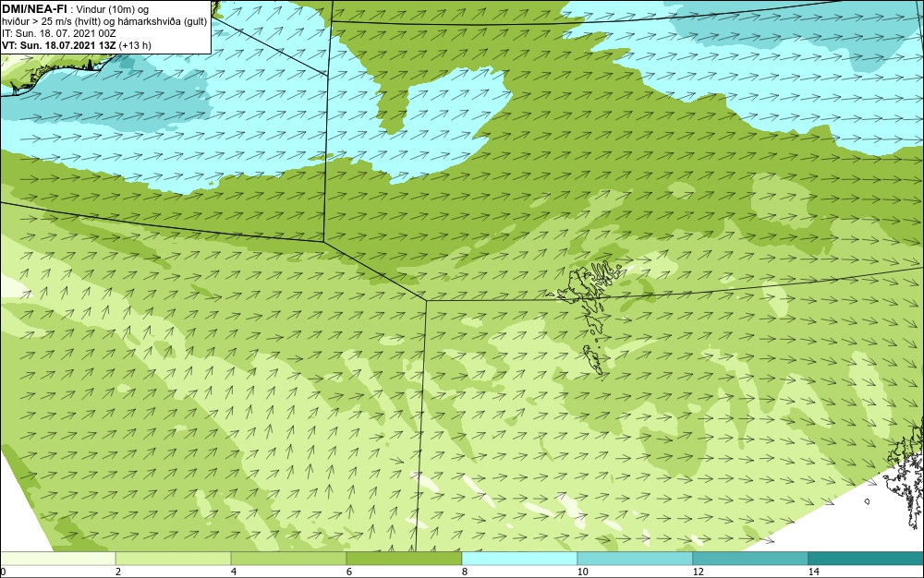This screenshot has height=578, width=924.
Task: Click the 'IT: Sun. 18. 07. 2021 00Z' line
Action: 59,33
